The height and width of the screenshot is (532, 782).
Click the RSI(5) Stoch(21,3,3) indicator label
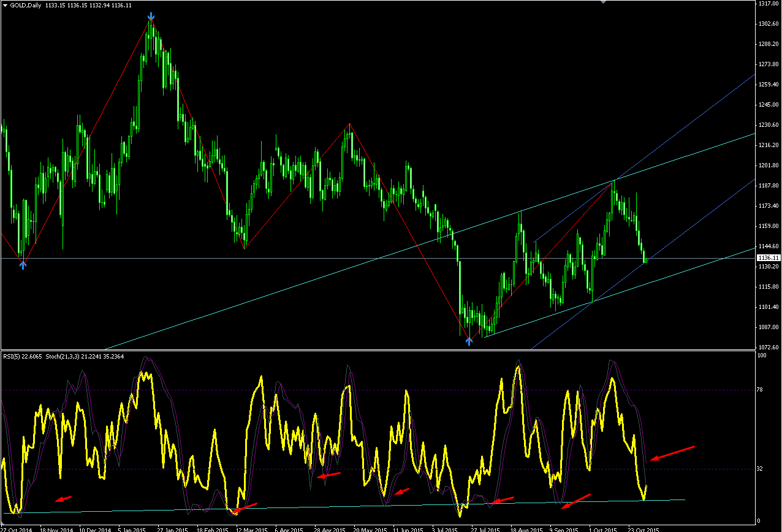click(63, 357)
